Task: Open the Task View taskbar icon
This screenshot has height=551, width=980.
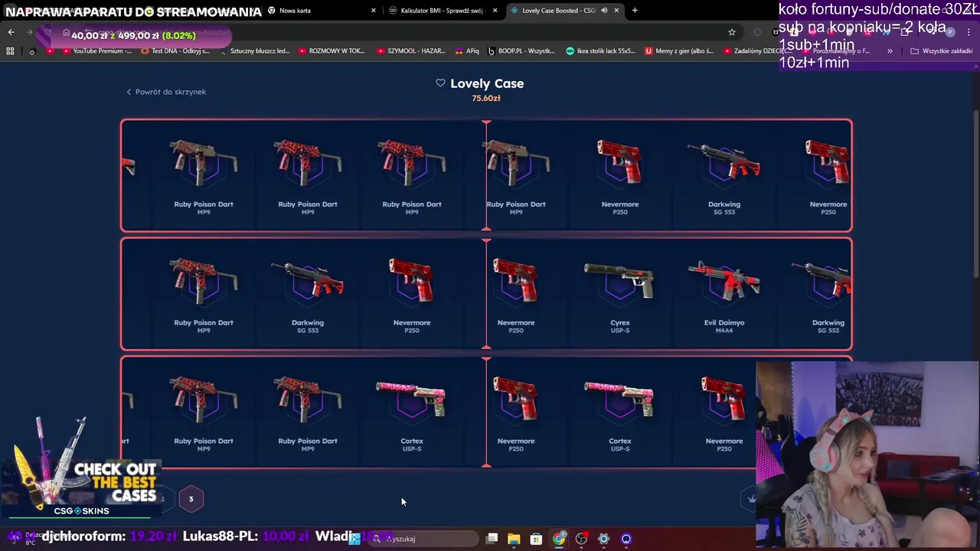Action: pyautogui.click(x=492, y=539)
